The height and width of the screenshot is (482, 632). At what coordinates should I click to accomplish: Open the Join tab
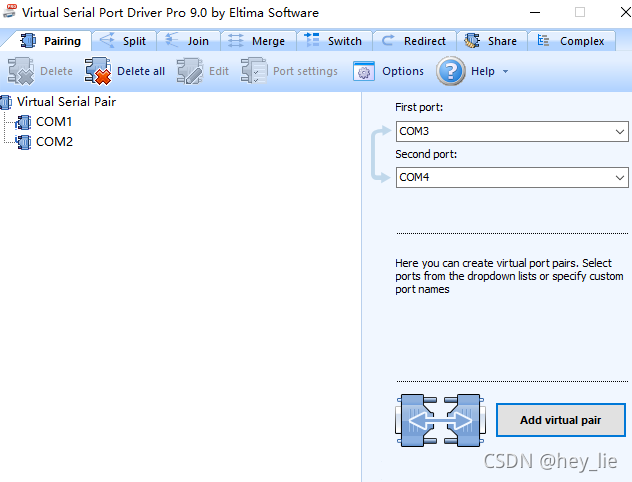click(188, 41)
